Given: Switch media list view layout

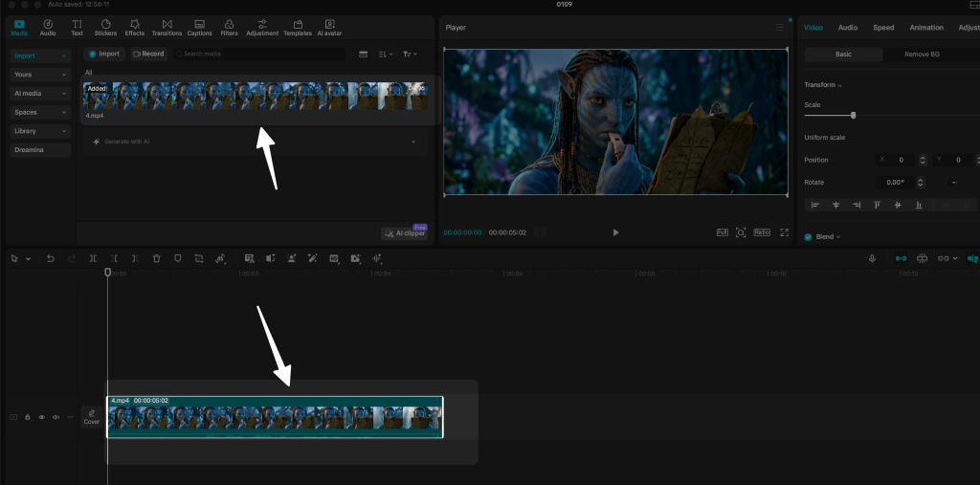Looking at the screenshot, I should pos(363,55).
